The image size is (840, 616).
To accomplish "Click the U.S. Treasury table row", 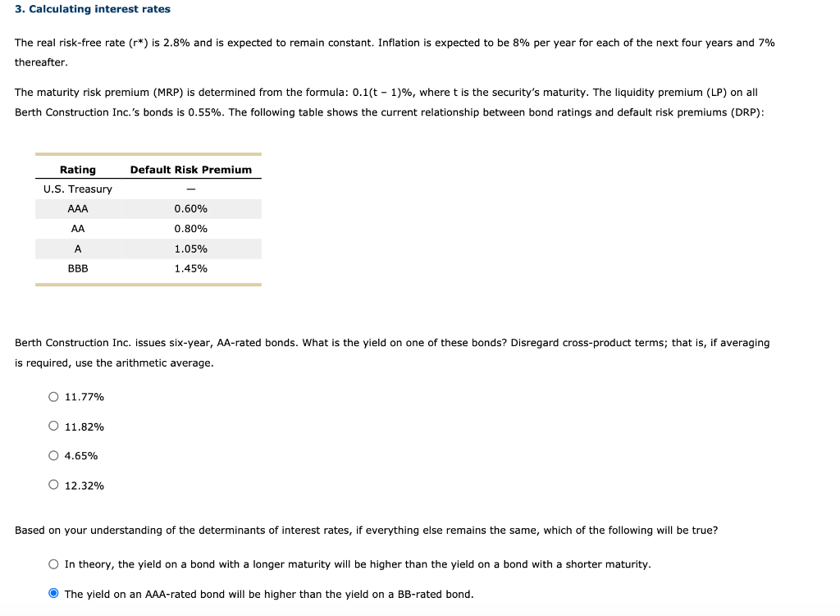I will (148, 189).
